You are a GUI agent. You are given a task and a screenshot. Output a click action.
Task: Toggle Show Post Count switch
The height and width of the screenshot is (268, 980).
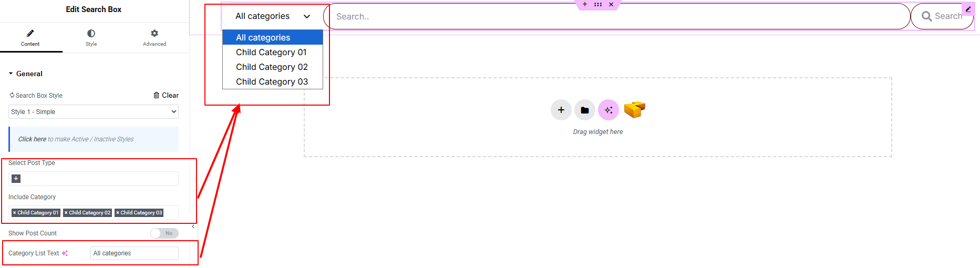[x=164, y=233]
